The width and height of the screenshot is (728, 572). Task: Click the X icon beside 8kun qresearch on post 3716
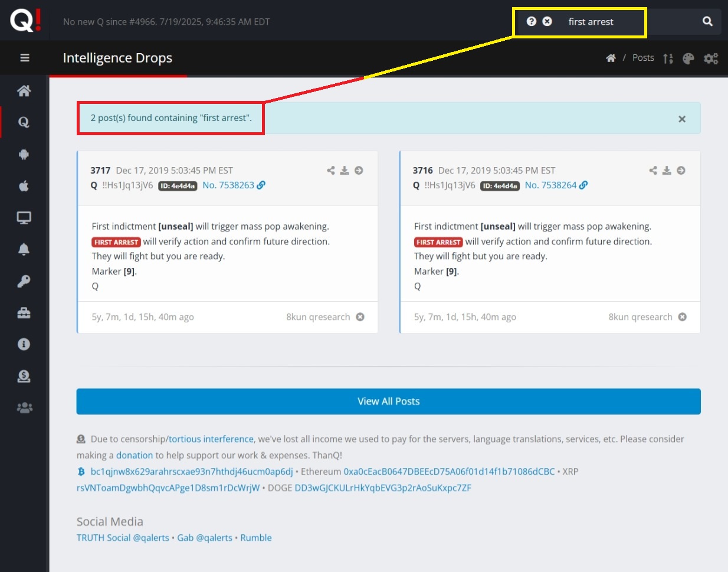click(x=682, y=317)
